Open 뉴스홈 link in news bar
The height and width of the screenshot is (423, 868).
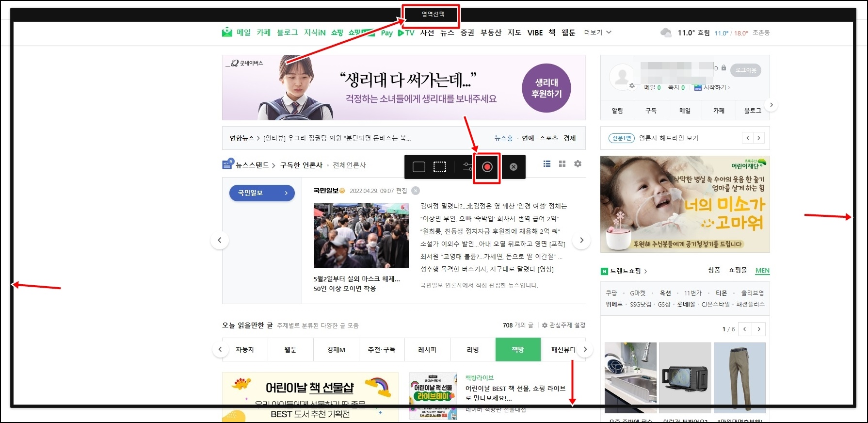[503, 138]
